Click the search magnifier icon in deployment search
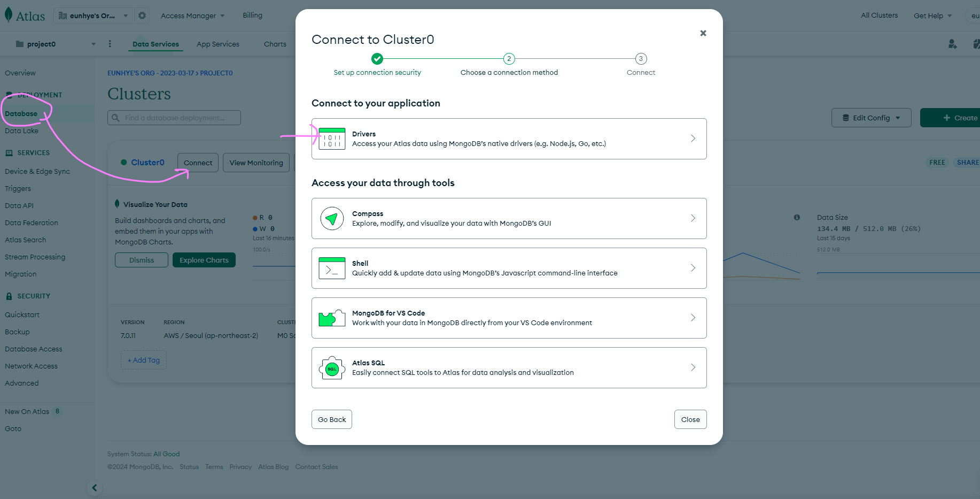 click(x=116, y=118)
